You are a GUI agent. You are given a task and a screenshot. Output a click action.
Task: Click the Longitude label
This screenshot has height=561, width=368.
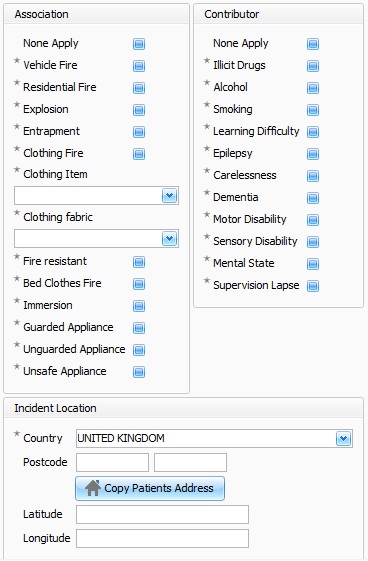(46, 538)
